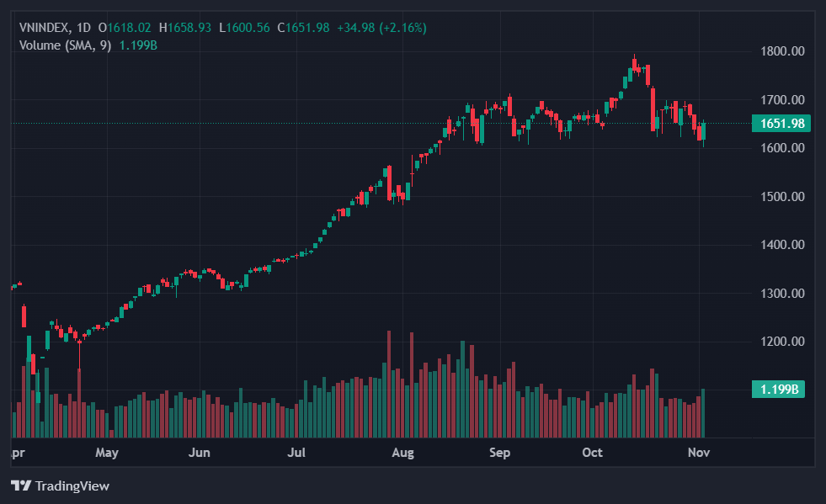Click the 1800.00 price axis label

(782, 51)
